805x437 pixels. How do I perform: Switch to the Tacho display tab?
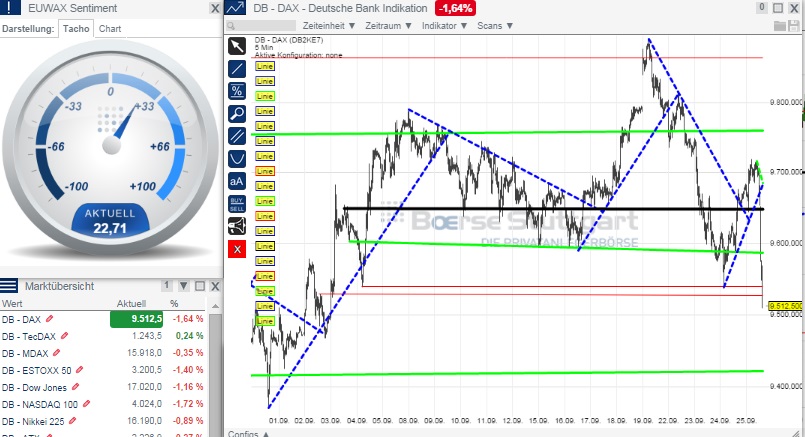pyautogui.click(x=76, y=29)
